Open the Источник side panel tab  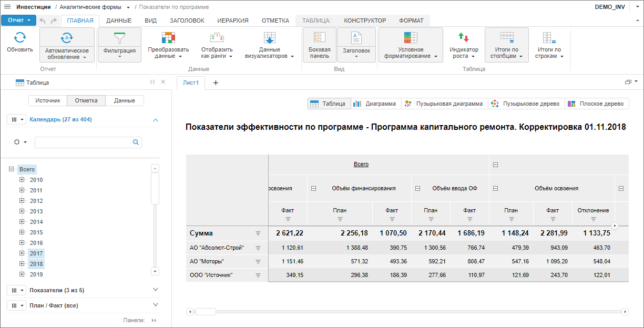click(x=48, y=100)
